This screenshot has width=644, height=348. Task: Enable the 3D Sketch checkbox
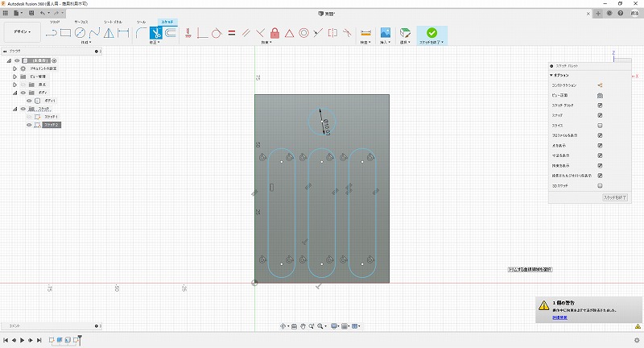tap(600, 185)
